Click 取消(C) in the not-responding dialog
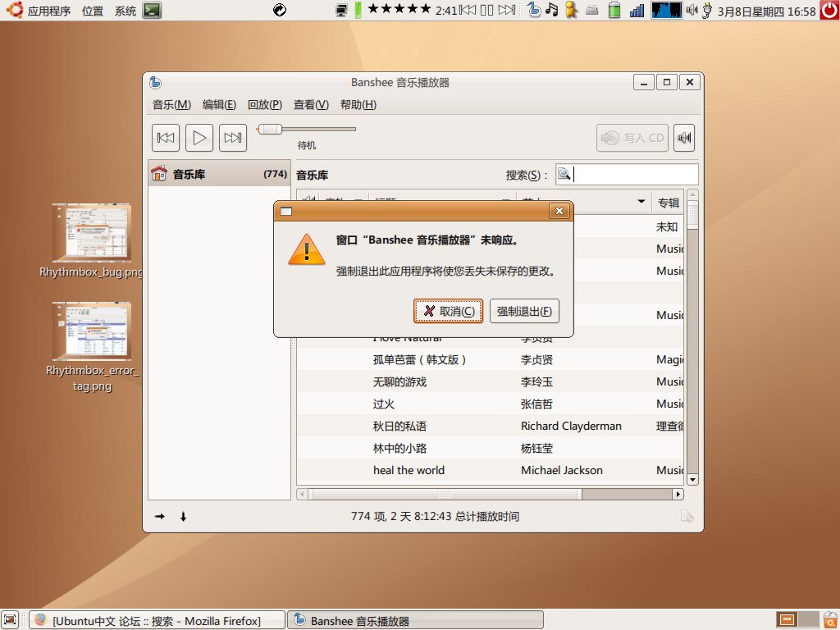 (449, 311)
